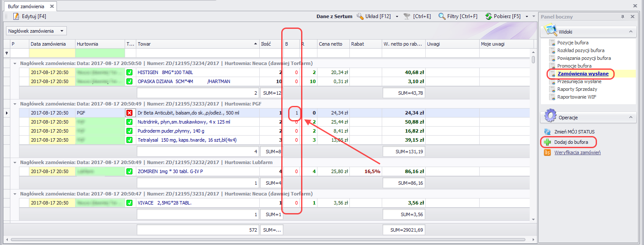Collapse the ZD/12195/3233/2017 PGF order group
644x245 pixels.
[x=15, y=104]
